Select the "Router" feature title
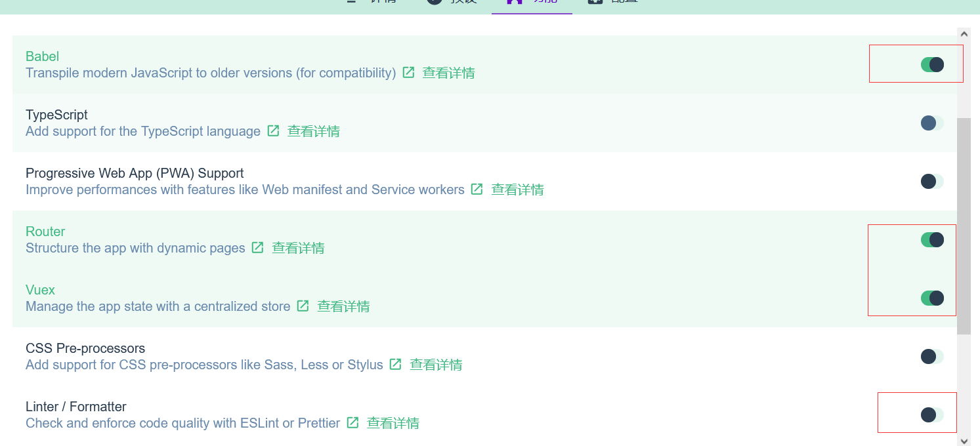This screenshot has width=980, height=446. (45, 232)
